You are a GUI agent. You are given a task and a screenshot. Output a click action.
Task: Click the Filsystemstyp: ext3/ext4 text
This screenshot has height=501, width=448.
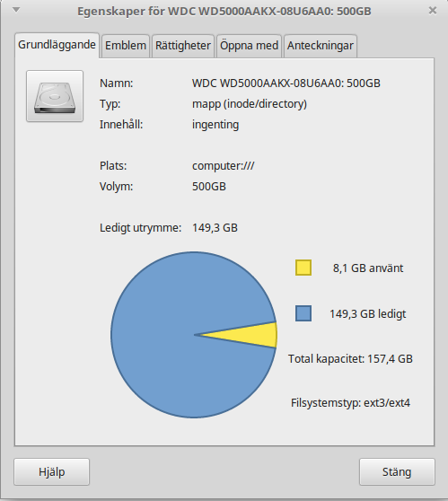pos(350,403)
